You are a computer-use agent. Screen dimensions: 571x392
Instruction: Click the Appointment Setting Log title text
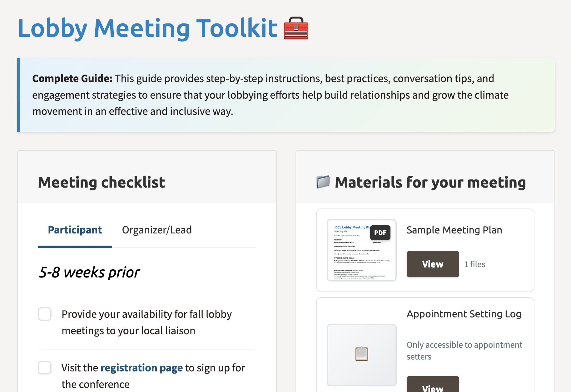point(464,314)
